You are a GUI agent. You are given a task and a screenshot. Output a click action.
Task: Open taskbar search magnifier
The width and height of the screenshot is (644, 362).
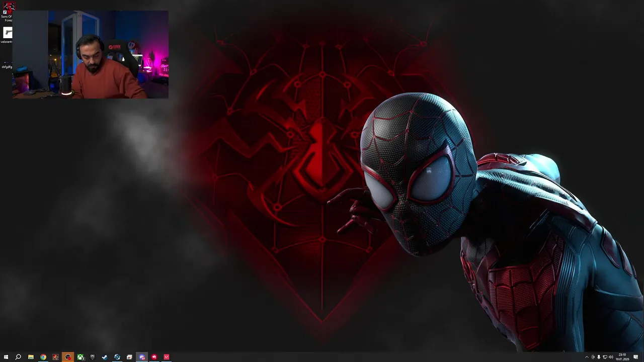(x=18, y=357)
